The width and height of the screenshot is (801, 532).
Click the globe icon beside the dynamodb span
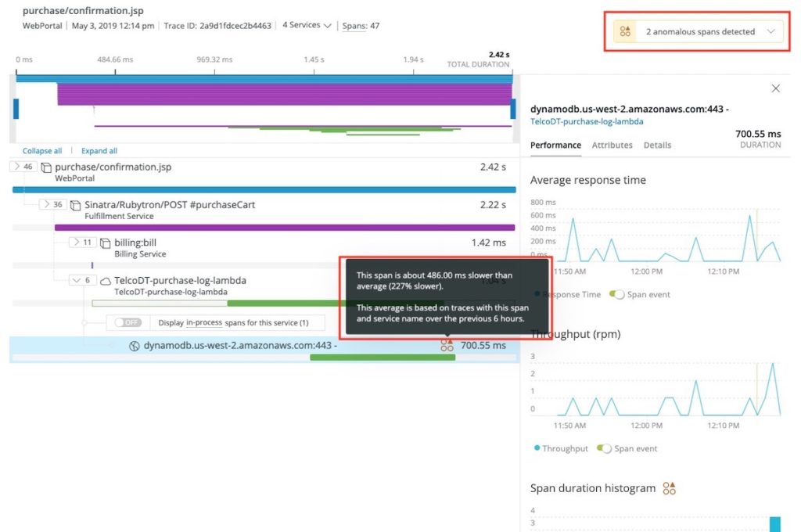pyautogui.click(x=135, y=346)
